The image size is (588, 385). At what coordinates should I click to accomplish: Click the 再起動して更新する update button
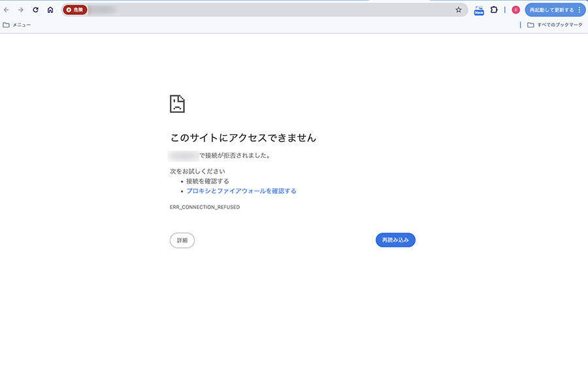click(x=551, y=10)
